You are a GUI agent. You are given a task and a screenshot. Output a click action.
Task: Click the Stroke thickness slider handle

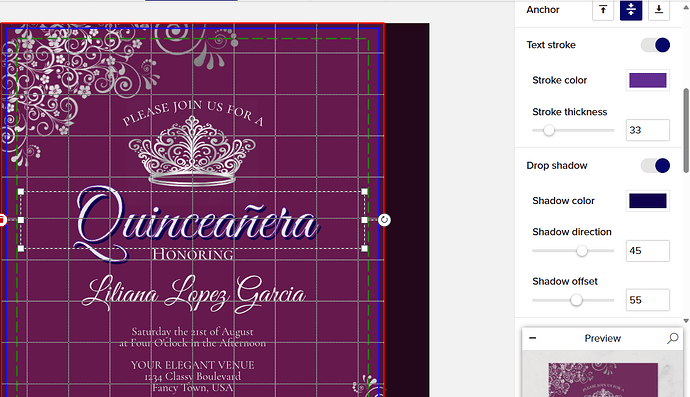pyautogui.click(x=549, y=130)
